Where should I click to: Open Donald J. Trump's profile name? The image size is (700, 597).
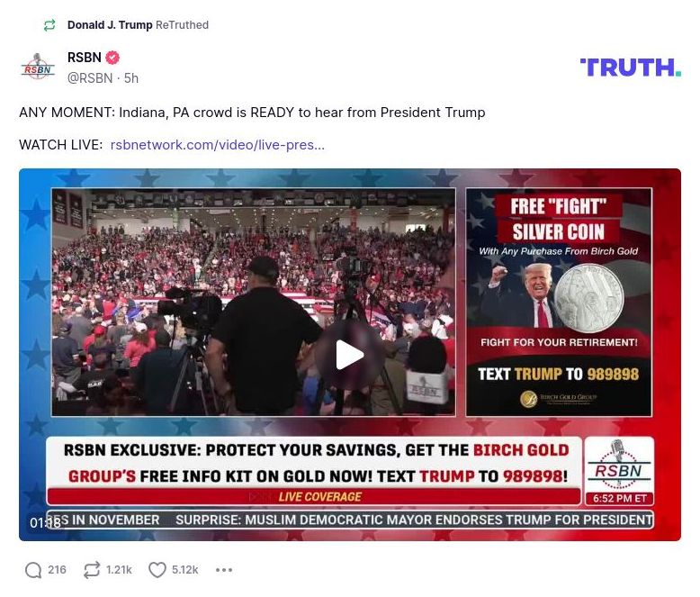coord(110,25)
